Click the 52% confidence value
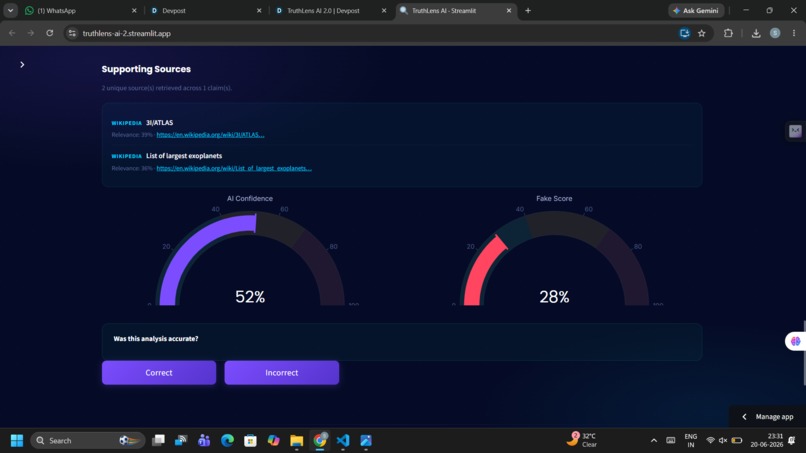This screenshot has height=453, width=806. tap(250, 297)
